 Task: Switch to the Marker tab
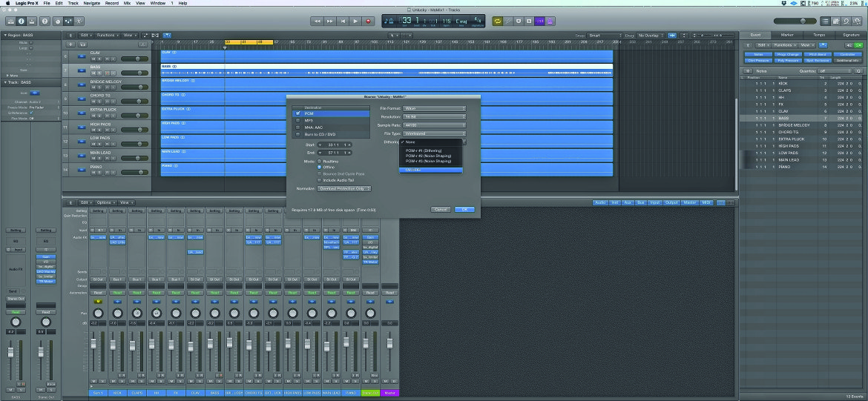point(787,35)
